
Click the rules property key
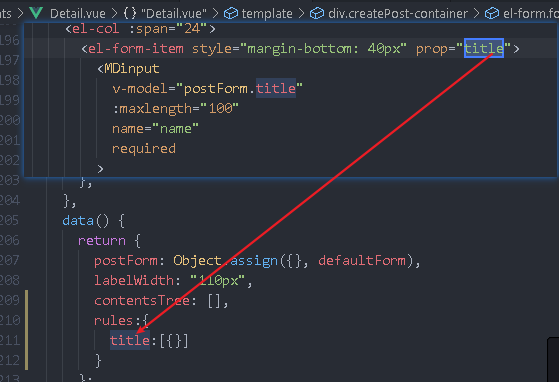[x=113, y=321]
